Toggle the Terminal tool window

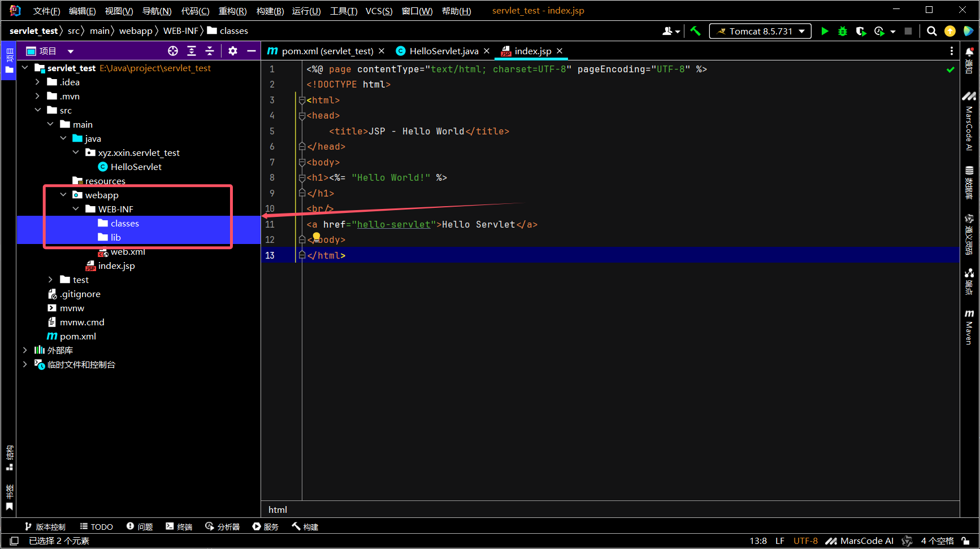click(179, 527)
